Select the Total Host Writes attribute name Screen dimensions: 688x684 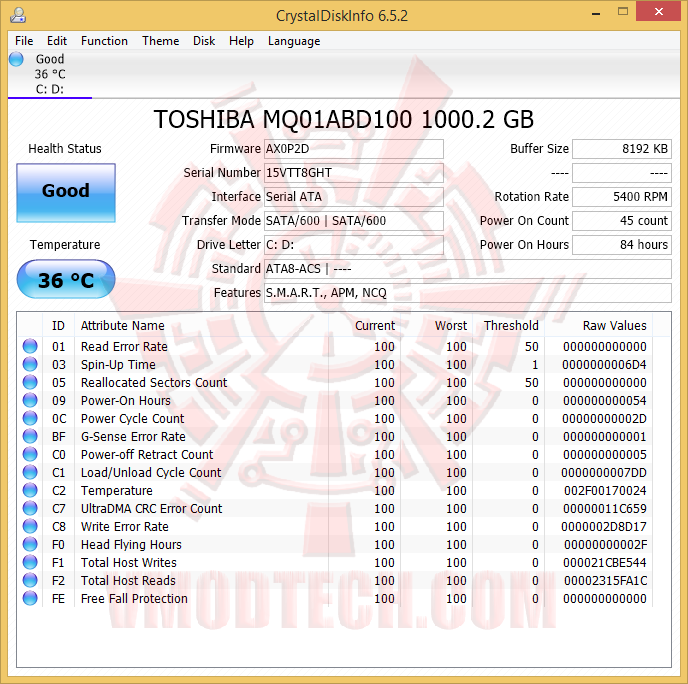click(129, 562)
